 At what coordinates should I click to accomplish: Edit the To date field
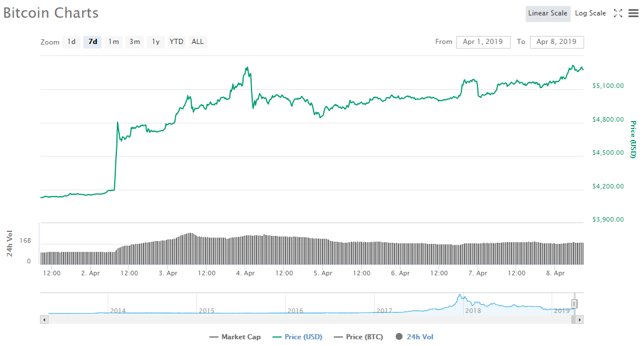click(557, 42)
